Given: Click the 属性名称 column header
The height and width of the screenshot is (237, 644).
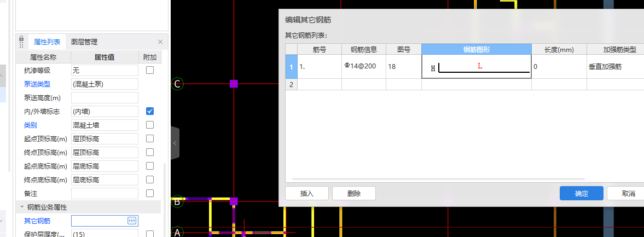Looking at the screenshot, I should tap(43, 57).
